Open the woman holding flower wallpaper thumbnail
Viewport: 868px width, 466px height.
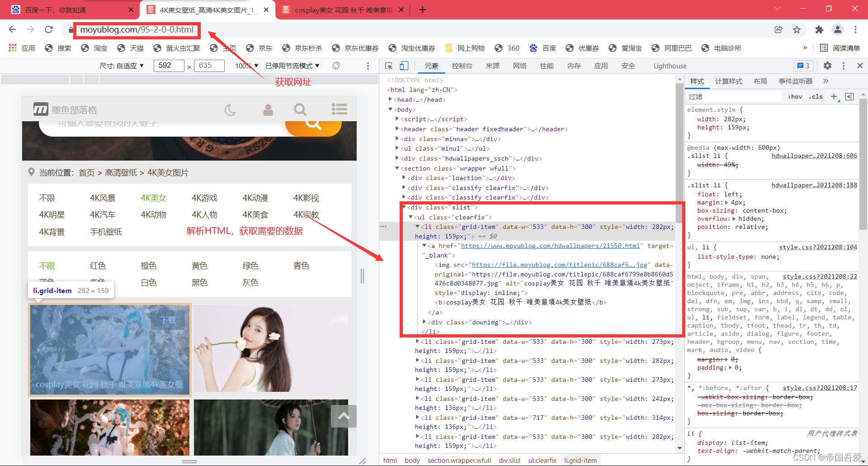click(271, 348)
